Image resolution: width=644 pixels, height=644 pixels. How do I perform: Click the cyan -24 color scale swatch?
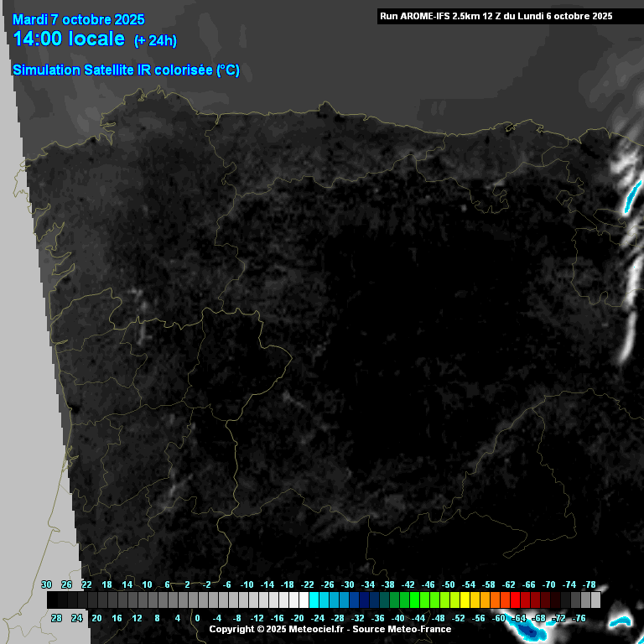tap(314, 600)
